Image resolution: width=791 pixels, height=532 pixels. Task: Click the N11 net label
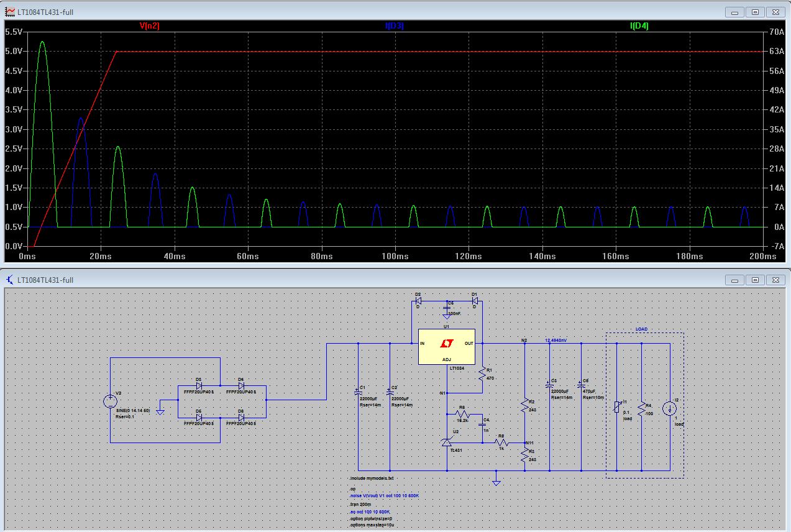pos(528,443)
